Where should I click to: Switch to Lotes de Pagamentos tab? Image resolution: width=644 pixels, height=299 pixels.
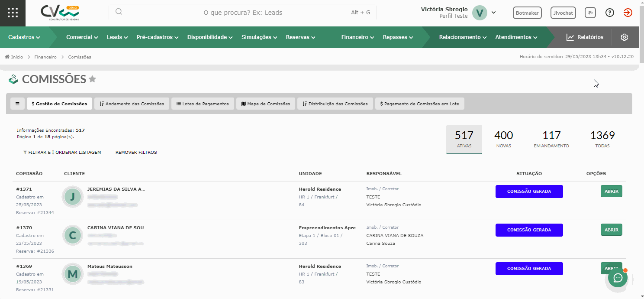[x=203, y=104]
